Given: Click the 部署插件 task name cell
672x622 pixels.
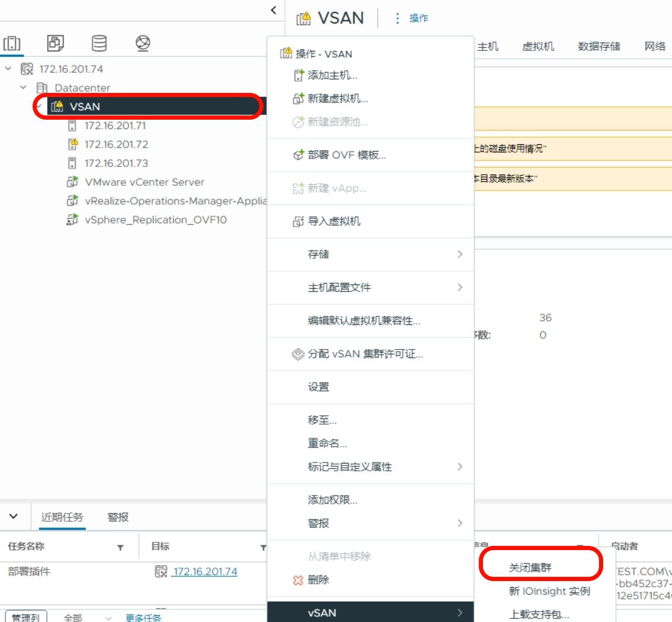Looking at the screenshot, I should [29, 572].
